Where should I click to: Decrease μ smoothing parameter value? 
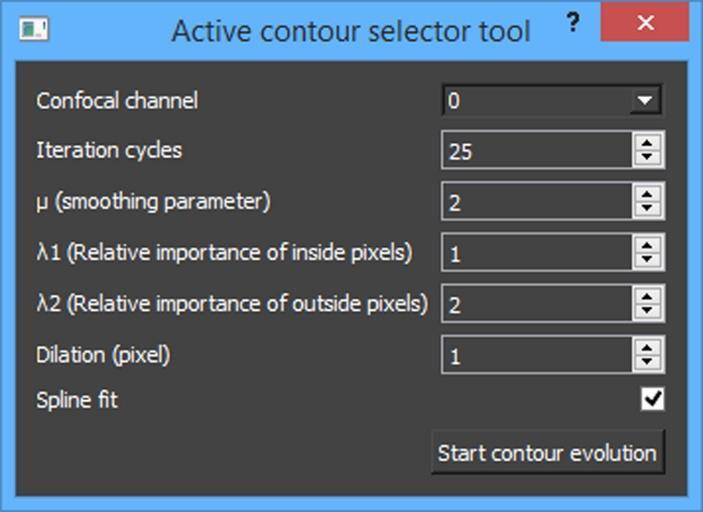(647, 209)
